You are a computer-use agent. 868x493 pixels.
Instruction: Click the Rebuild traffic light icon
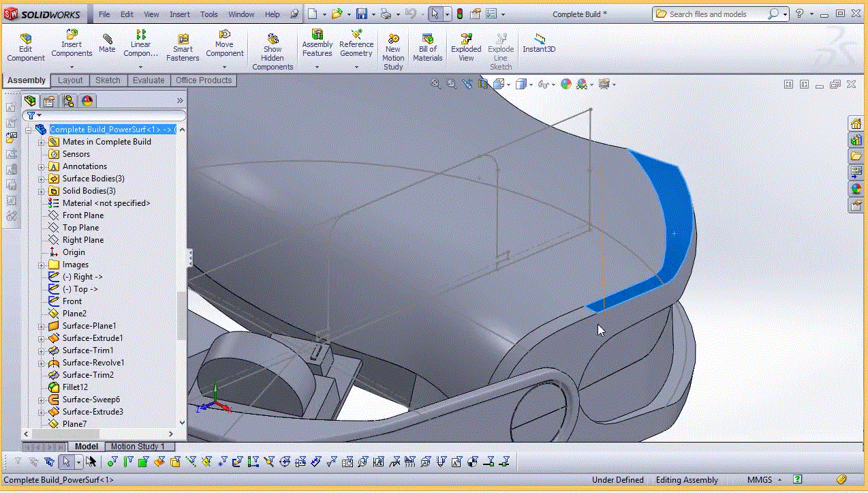point(459,14)
